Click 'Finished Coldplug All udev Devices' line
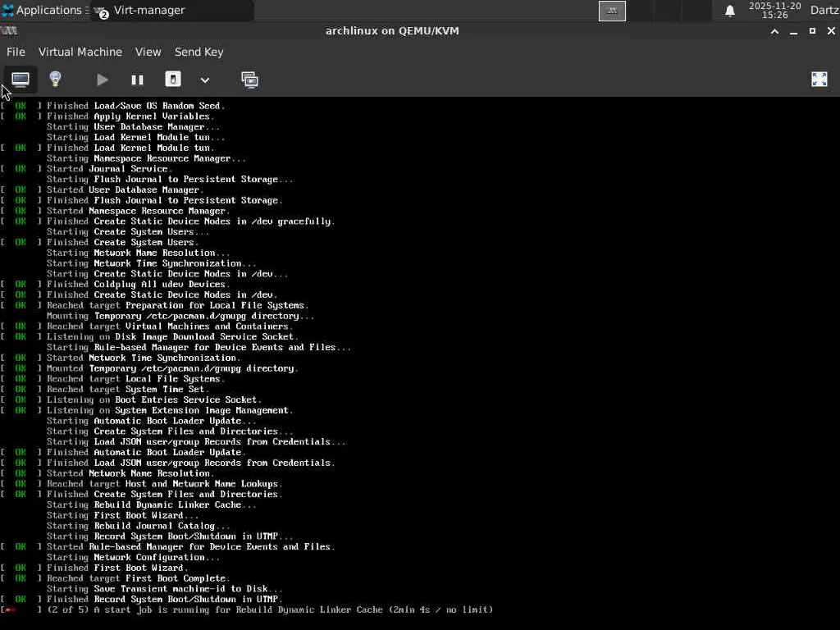 coord(115,285)
